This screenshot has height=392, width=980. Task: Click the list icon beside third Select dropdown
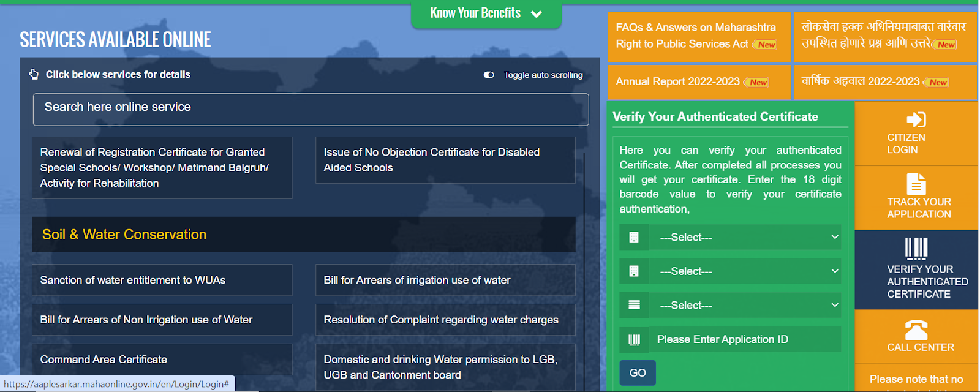[x=634, y=305]
